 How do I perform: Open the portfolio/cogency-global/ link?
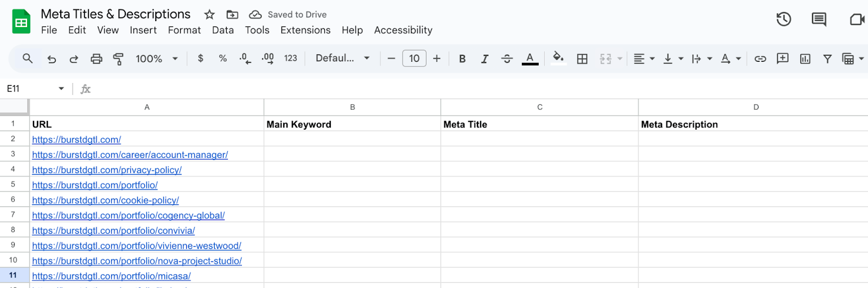(x=129, y=215)
